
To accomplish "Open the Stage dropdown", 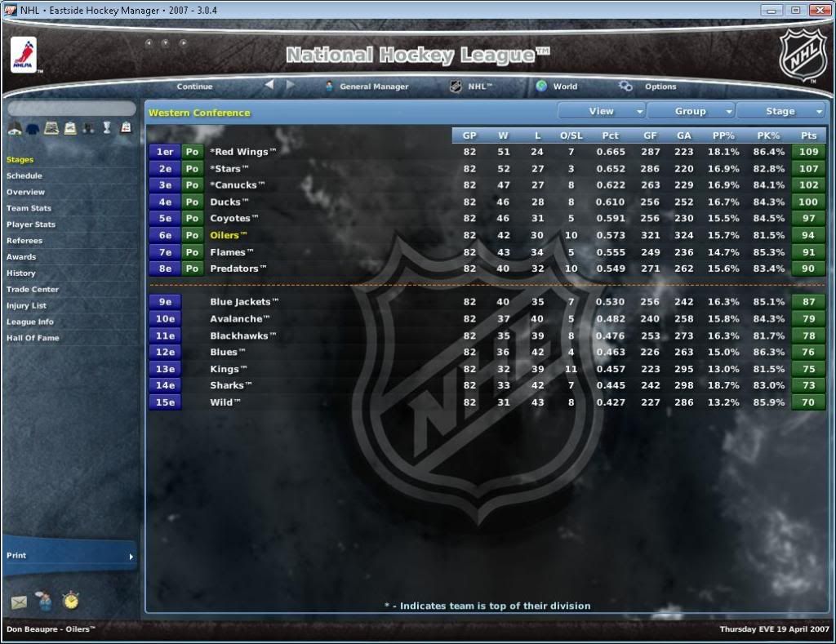I will pos(780,112).
